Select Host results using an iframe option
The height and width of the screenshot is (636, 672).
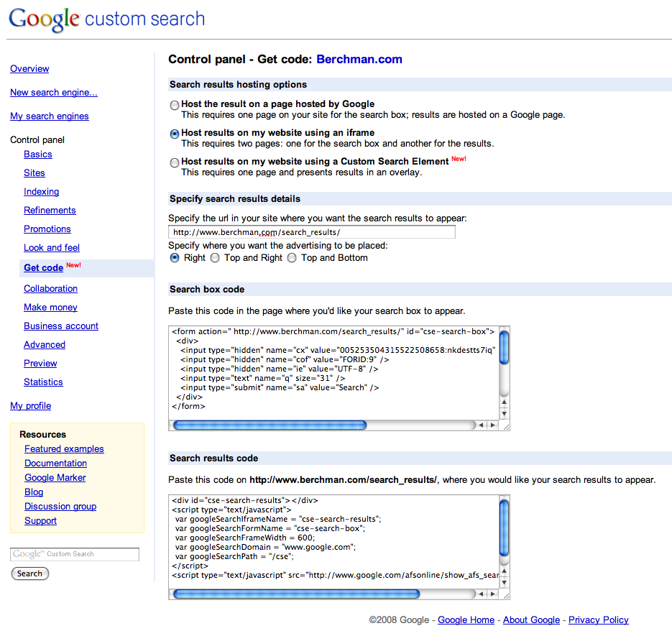pos(175,134)
